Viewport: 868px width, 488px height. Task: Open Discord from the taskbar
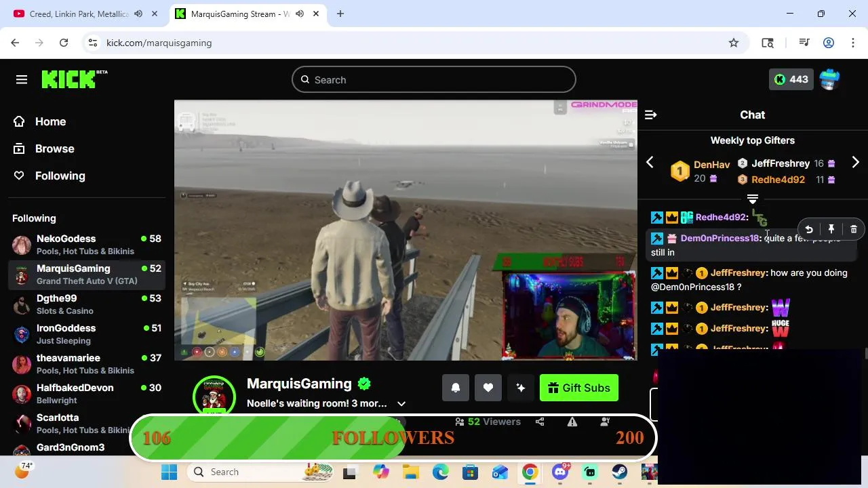[x=560, y=472]
